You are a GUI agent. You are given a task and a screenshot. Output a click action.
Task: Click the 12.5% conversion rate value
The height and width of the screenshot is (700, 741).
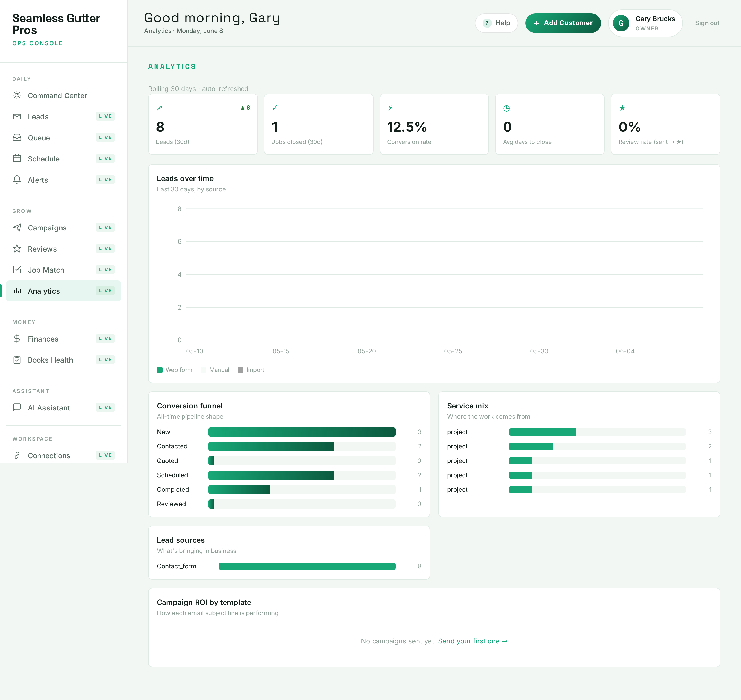[407, 127]
